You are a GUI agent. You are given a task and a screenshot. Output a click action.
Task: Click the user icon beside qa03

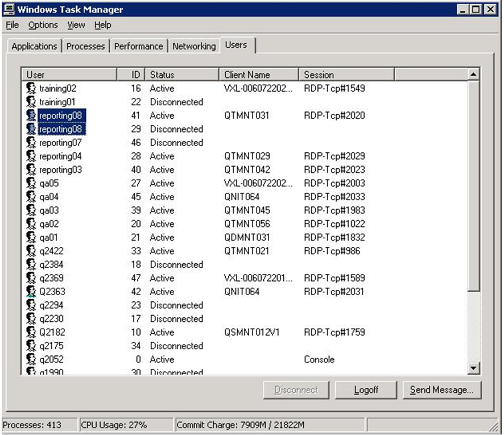pos(31,210)
